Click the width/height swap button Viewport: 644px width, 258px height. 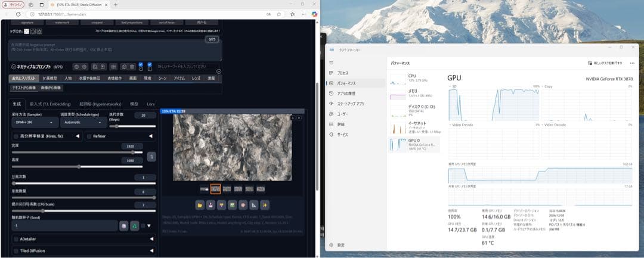(x=151, y=156)
